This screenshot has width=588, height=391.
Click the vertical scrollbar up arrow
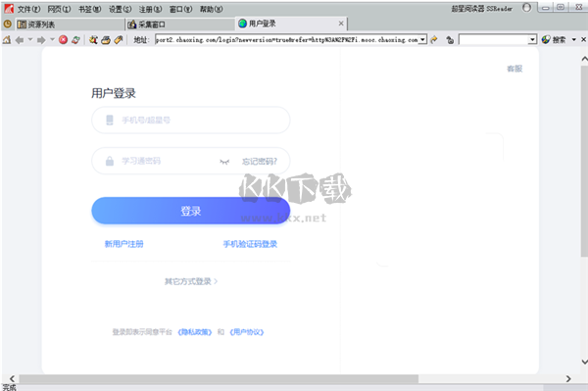coord(584,59)
